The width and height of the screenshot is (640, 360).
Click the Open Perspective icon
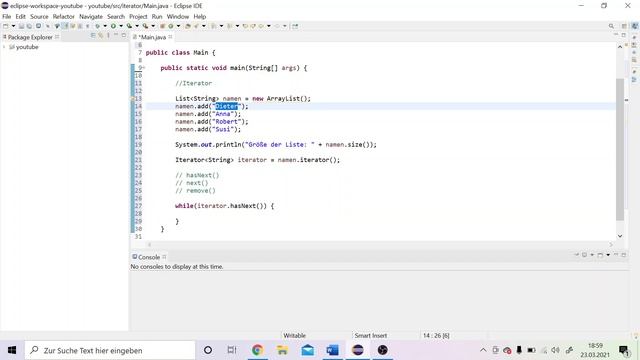(624, 26)
